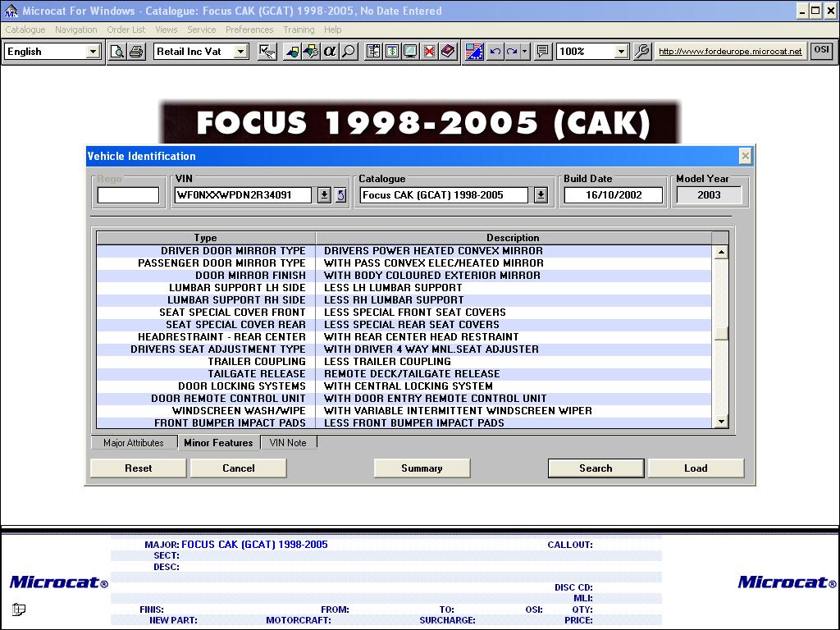Click the undo arrow icon
Image resolution: width=840 pixels, height=630 pixels.
pos(495,52)
